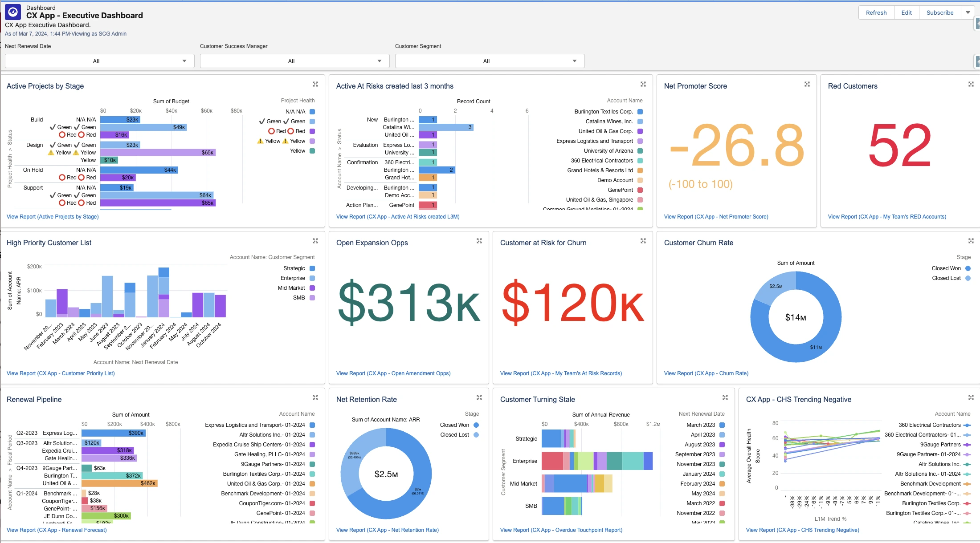Click the Subscribe button

point(940,12)
